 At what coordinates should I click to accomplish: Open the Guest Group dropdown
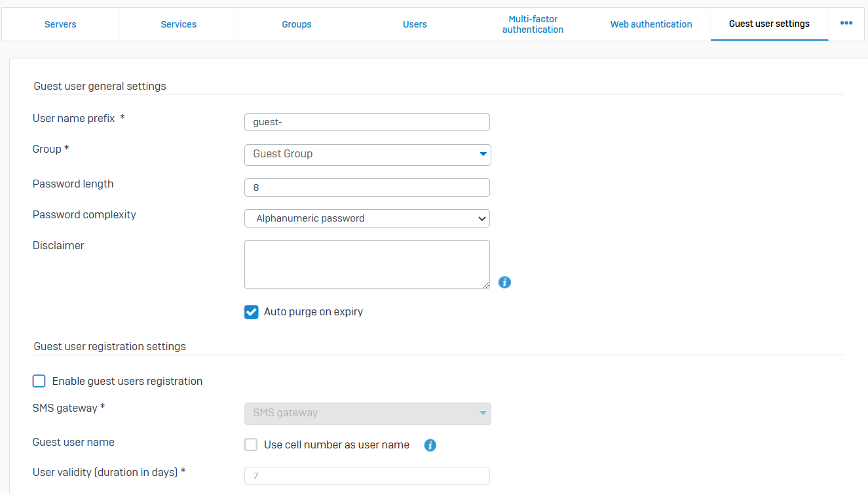(367, 155)
